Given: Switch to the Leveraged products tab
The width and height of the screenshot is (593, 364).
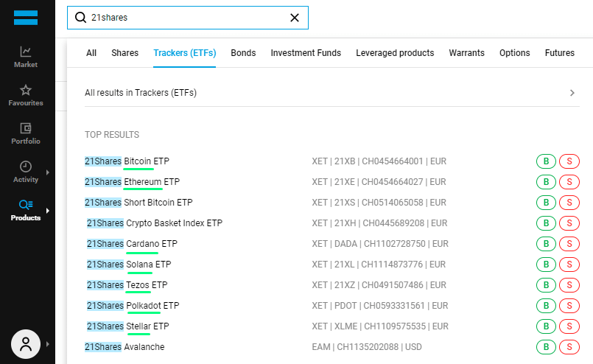Looking at the screenshot, I should coord(395,53).
